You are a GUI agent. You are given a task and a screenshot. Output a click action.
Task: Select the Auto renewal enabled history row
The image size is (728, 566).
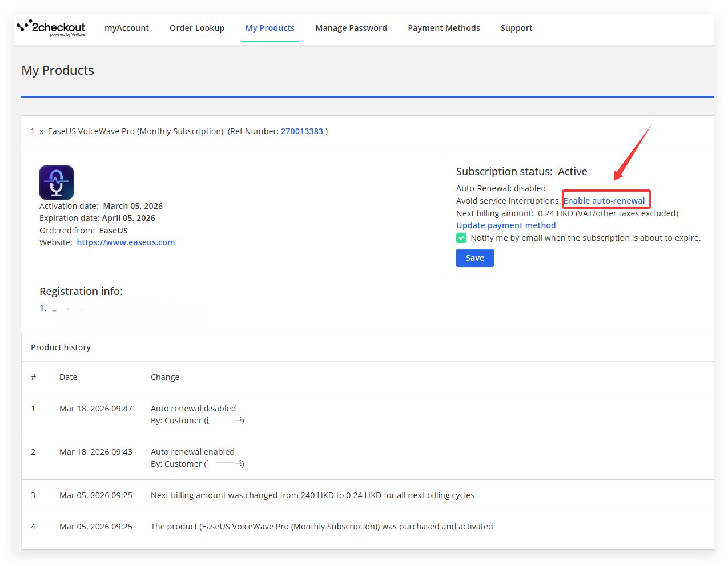click(x=192, y=452)
